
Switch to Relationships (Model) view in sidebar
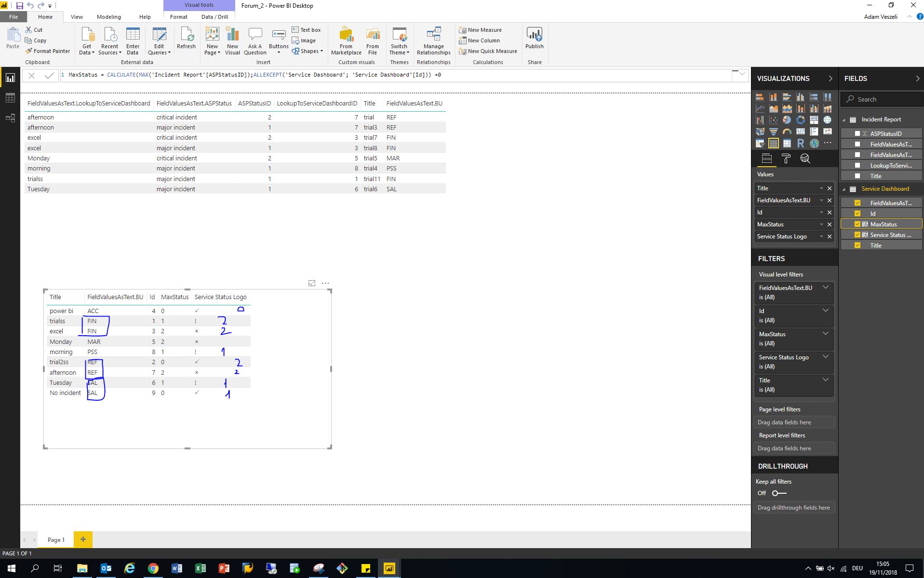(10, 118)
